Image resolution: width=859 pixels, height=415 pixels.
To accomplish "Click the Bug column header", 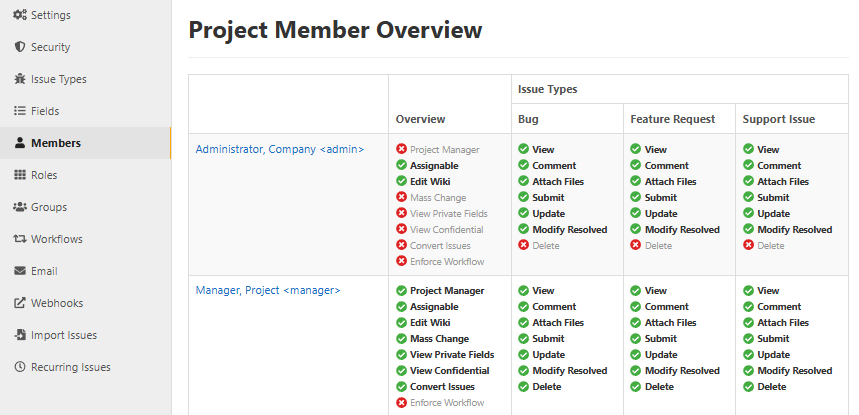I will click(528, 119).
